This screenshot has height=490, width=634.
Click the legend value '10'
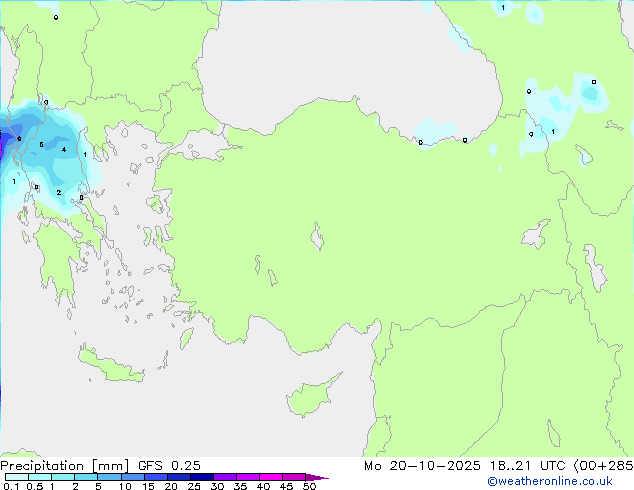pyautogui.click(x=125, y=486)
